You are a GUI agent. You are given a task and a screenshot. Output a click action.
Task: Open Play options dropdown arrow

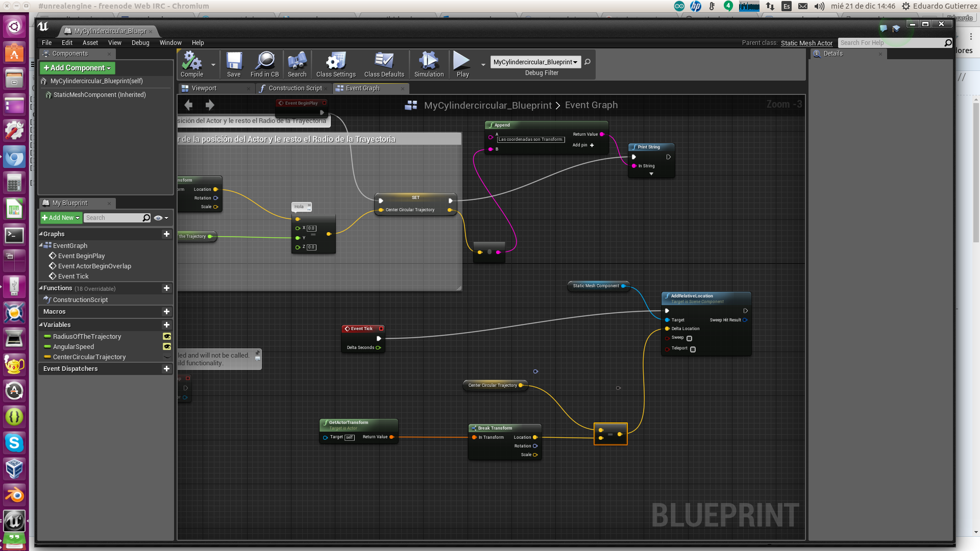click(x=483, y=65)
